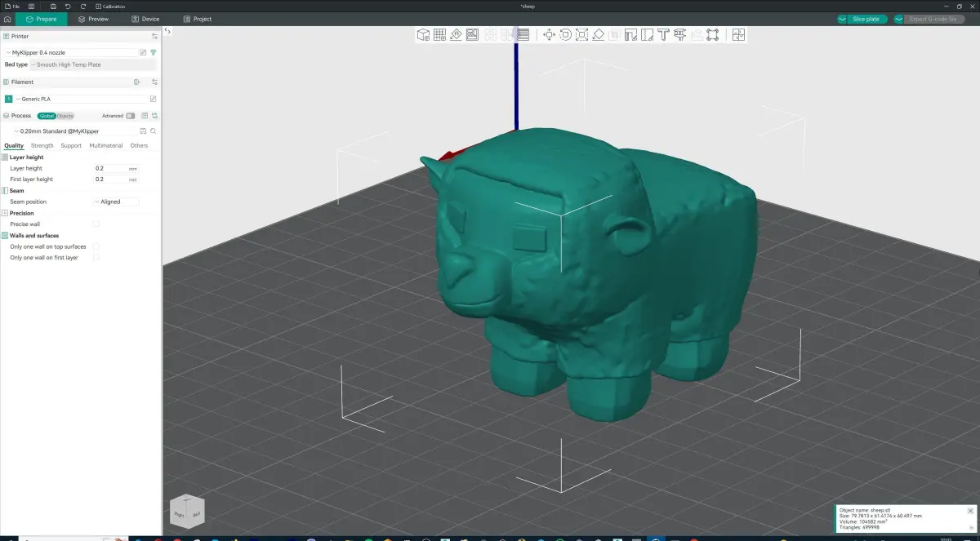The image size is (980, 541).
Task: Click the Add model cube icon
Action: tap(421, 35)
